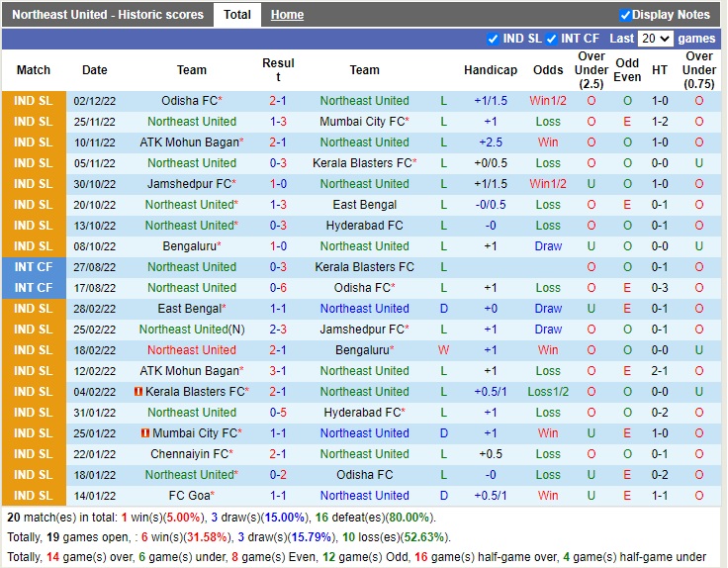Click the 2-1 result on 02/12/22
The height and width of the screenshot is (568, 728).
278,101
